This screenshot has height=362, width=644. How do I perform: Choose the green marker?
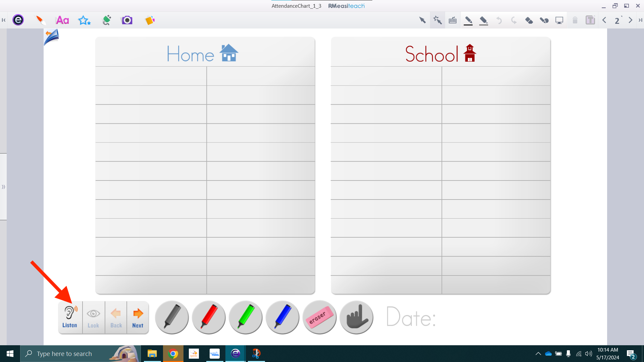pos(246,317)
